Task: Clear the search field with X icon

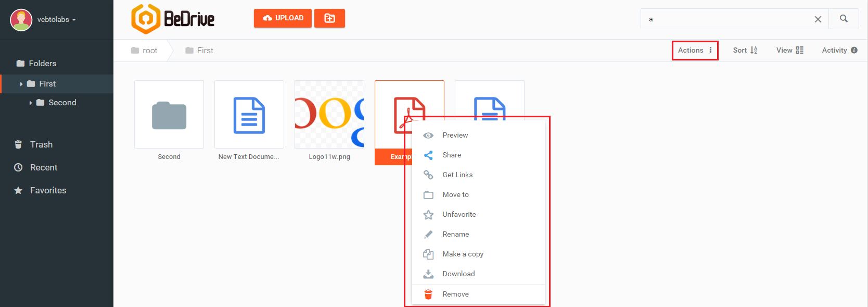Action: [818, 19]
